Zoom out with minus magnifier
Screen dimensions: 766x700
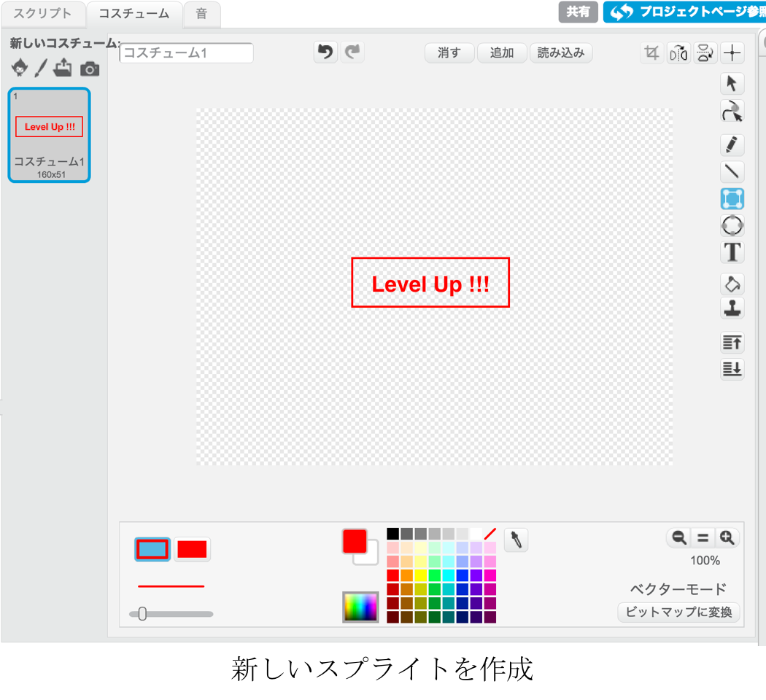pyautogui.click(x=679, y=537)
